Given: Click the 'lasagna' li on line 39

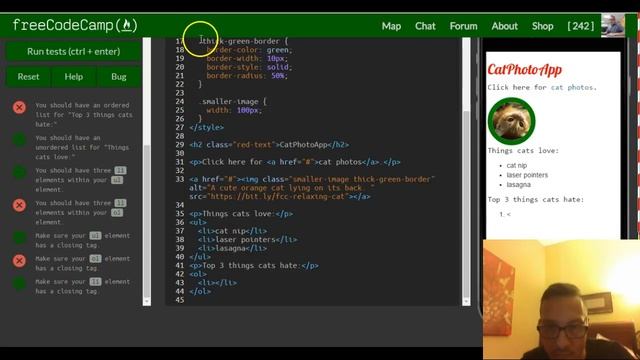Looking at the screenshot, I should tap(232, 248).
